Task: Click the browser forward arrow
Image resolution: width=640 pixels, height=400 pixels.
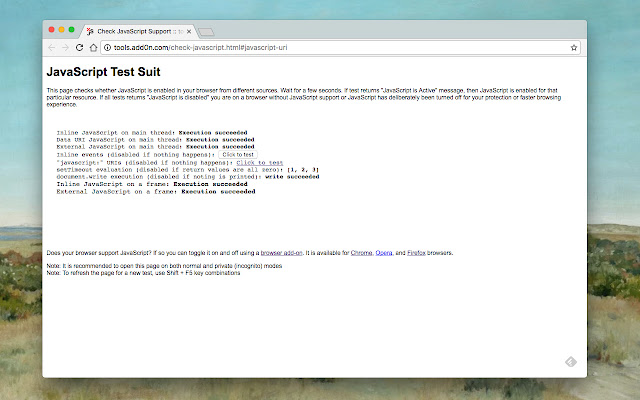Action: (65, 47)
